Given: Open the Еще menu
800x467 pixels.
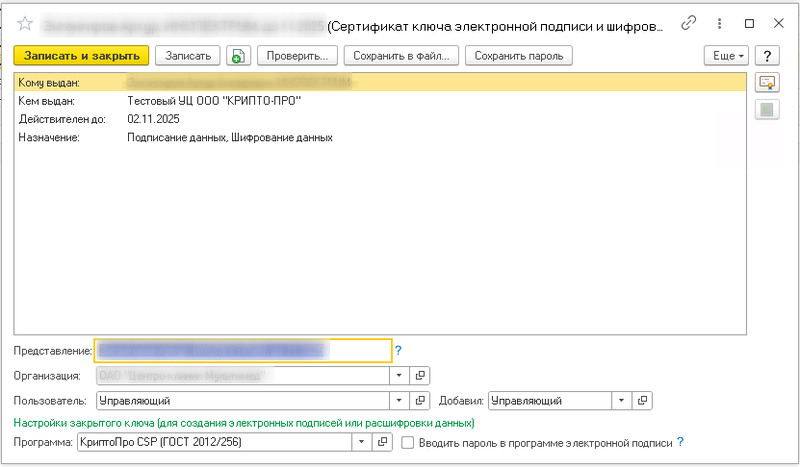Looking at the screenshot, I should [726, 56].
